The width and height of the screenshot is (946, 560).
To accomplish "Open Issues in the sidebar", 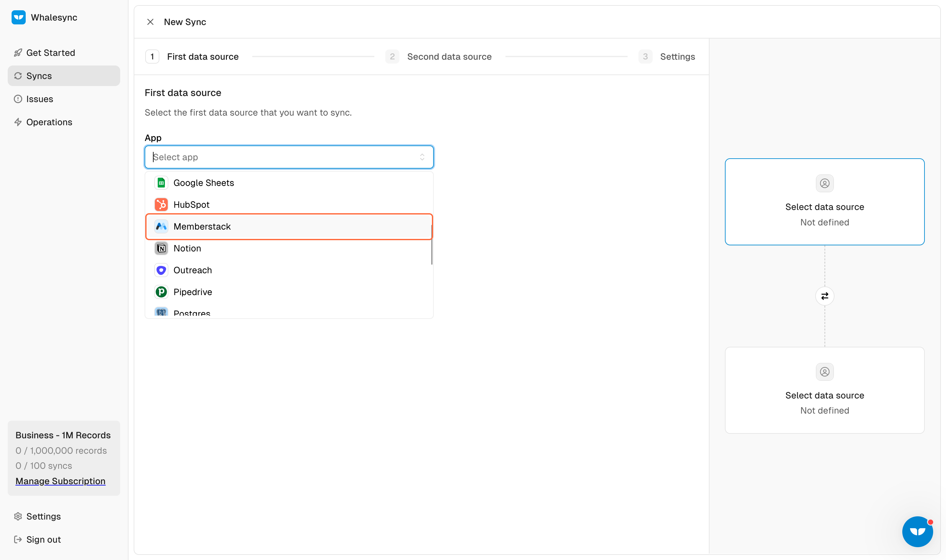I will (x=40, y=99).
